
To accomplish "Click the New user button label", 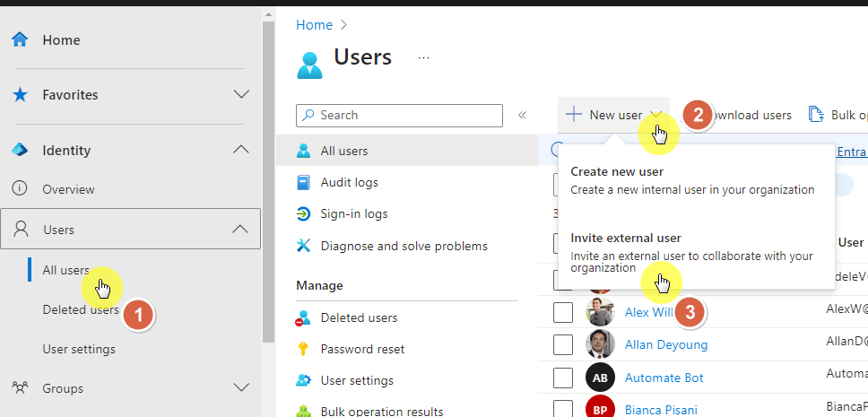I will pyautogui.click(x=615, y=115).
